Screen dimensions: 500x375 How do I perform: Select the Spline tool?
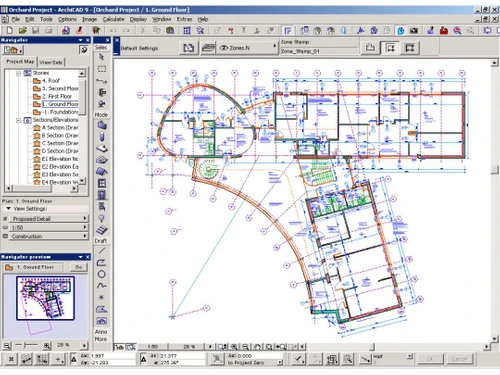[101, 286]
